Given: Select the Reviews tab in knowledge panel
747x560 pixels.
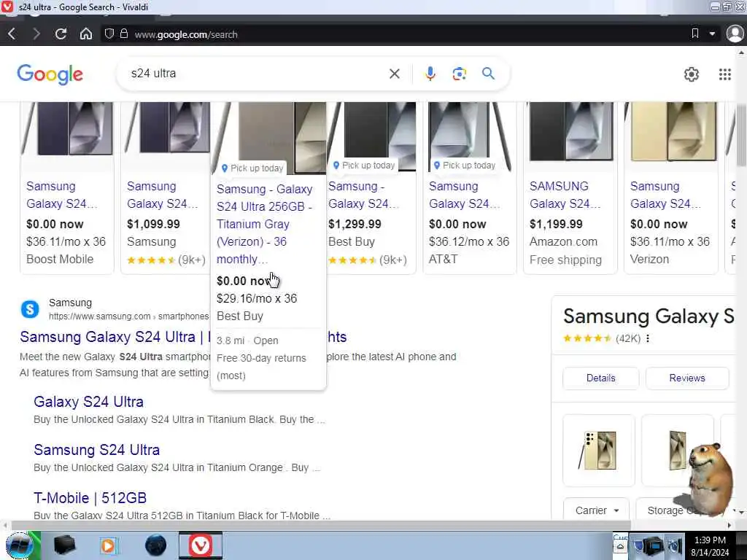Looking at the screenshot, I should [687, 378].
